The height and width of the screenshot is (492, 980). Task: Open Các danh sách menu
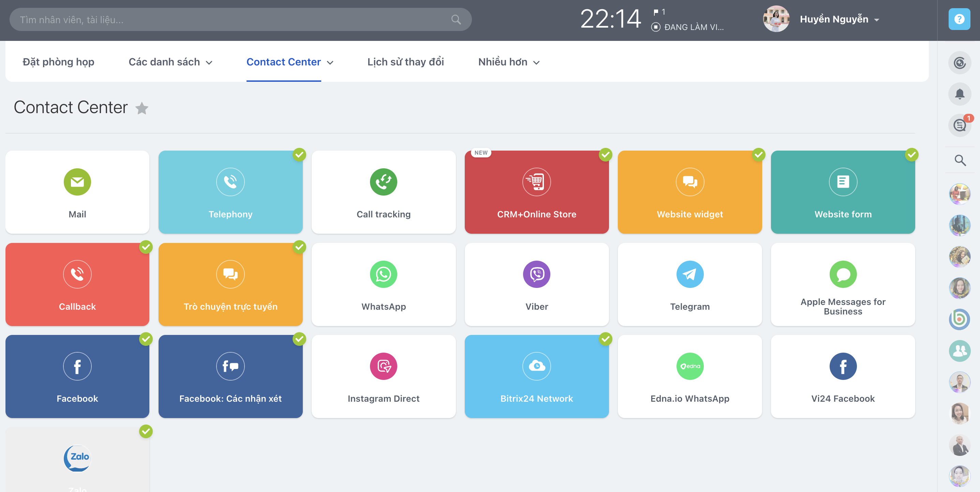[x=164, y=62]
